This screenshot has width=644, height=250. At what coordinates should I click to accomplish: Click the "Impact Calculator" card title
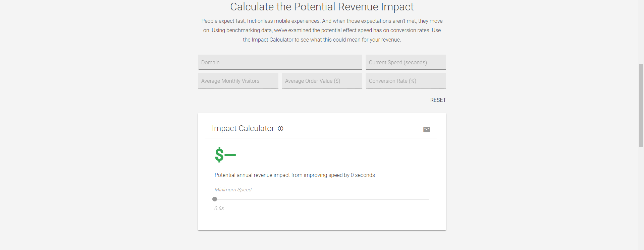coord(243,129)
